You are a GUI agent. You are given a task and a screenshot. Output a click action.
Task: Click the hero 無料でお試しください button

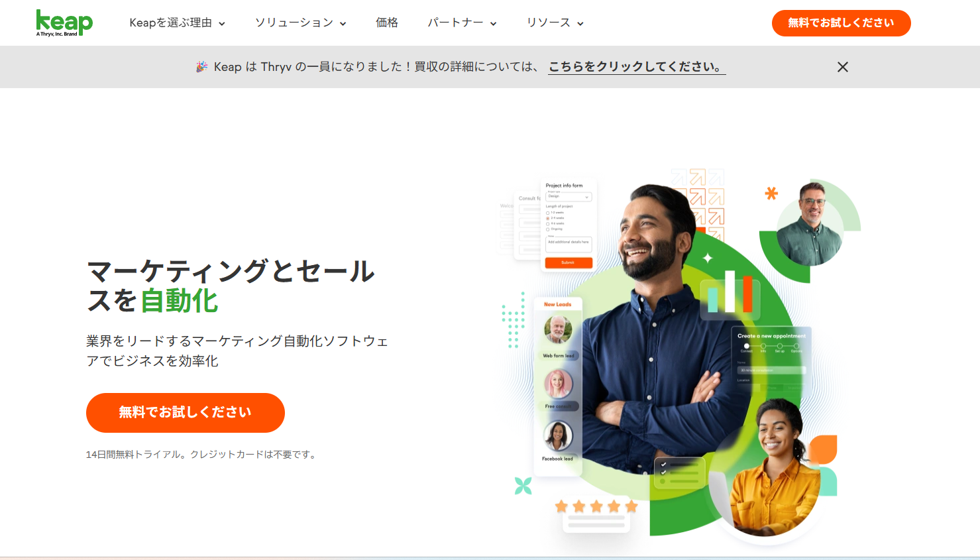click(186, 413)
